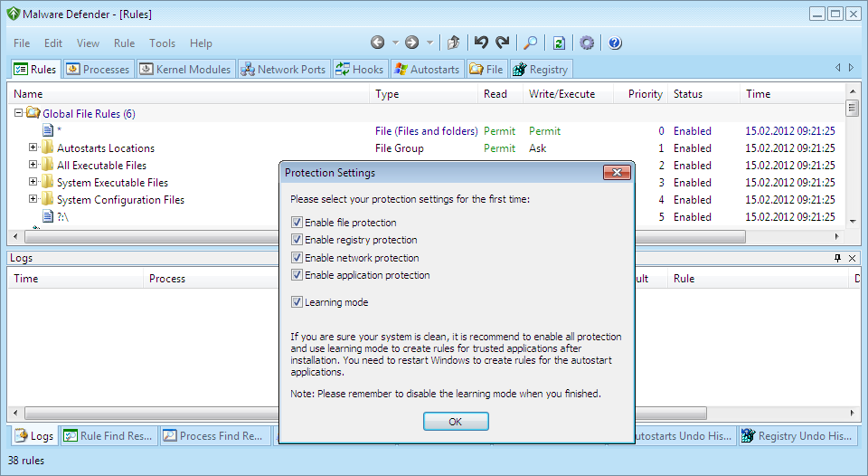
Task: Open the Help menu
Action: pos(201,43)
